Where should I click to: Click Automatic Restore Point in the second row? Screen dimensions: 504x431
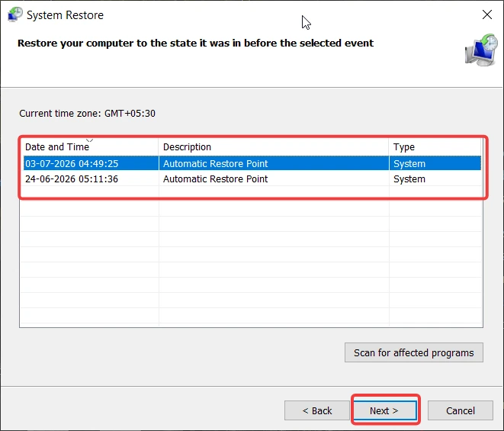215,179
